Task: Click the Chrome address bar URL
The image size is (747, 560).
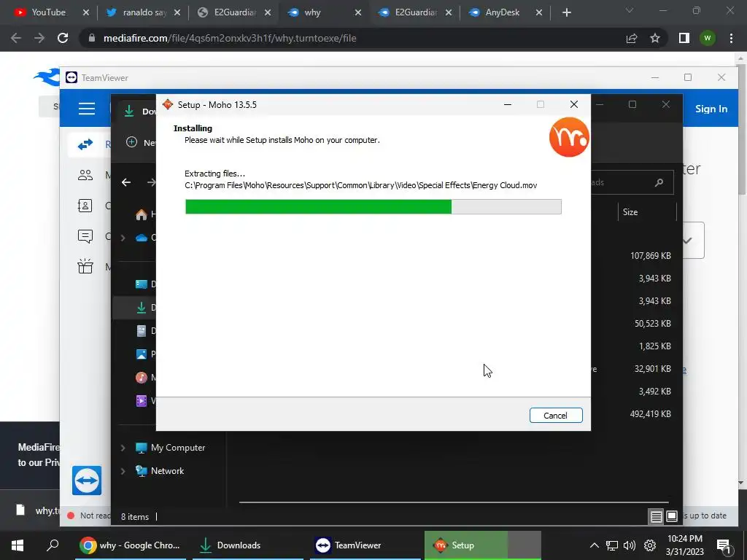Action: pyautogui.click(x=230, y=38)
